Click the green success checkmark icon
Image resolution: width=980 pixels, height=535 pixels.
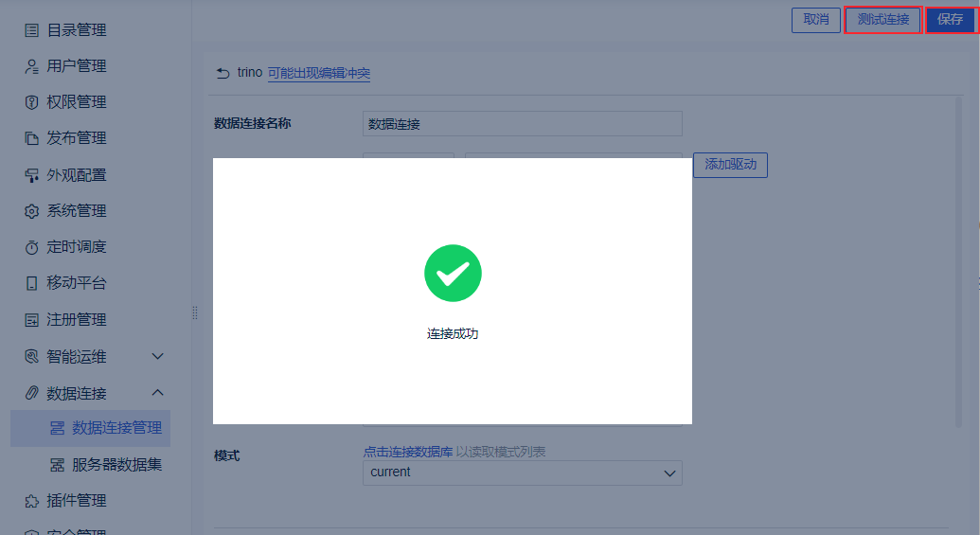(453, 273)
